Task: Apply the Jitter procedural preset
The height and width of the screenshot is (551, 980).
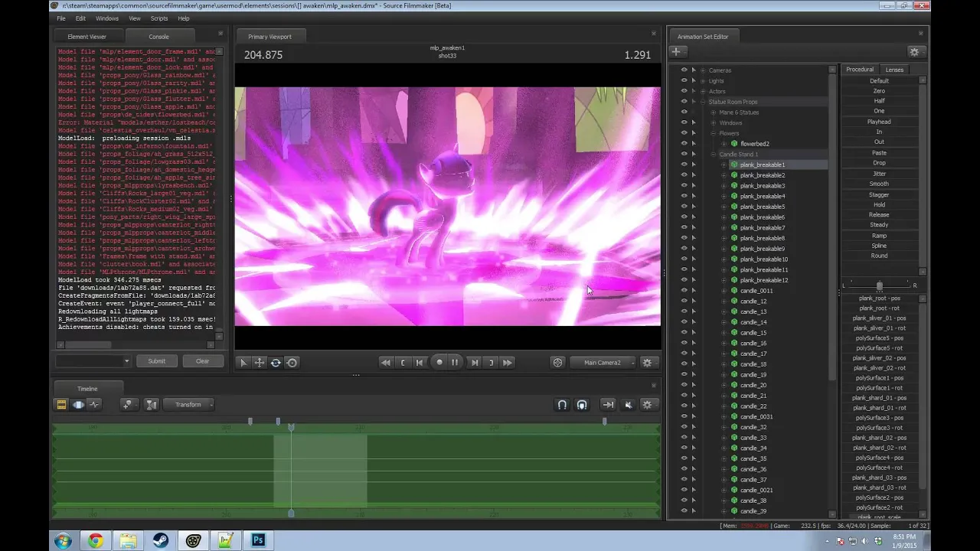Action: 879,174
